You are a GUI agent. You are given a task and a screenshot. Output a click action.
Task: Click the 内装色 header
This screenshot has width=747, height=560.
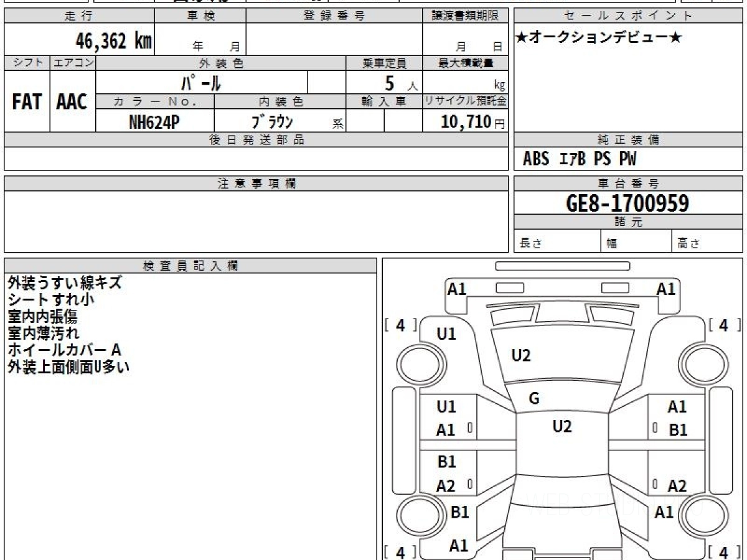coord(280,101)
